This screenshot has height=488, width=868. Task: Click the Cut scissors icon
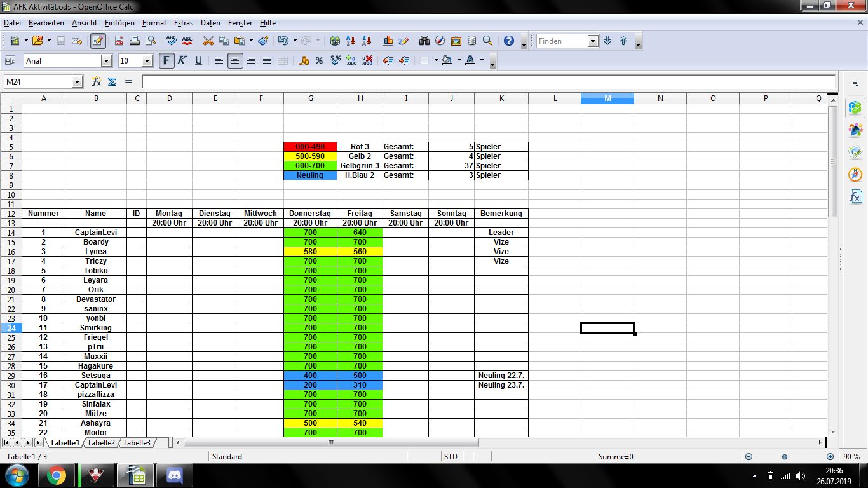208,41
